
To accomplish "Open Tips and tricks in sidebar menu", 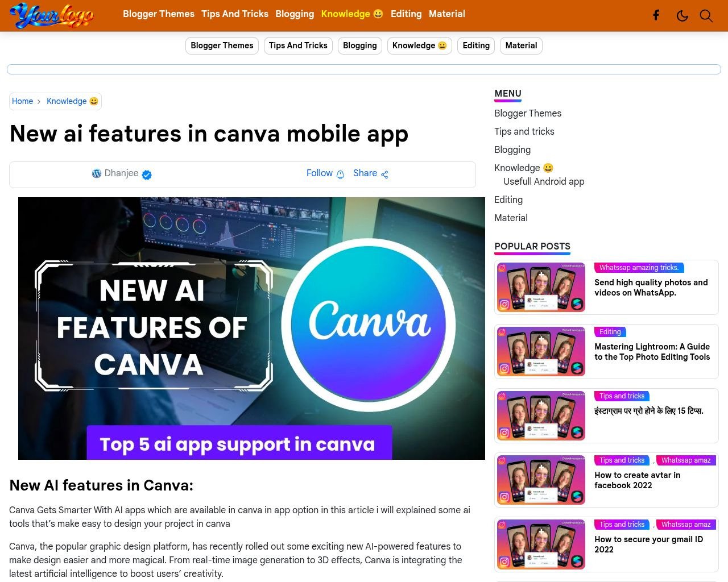I will point(524,131).
